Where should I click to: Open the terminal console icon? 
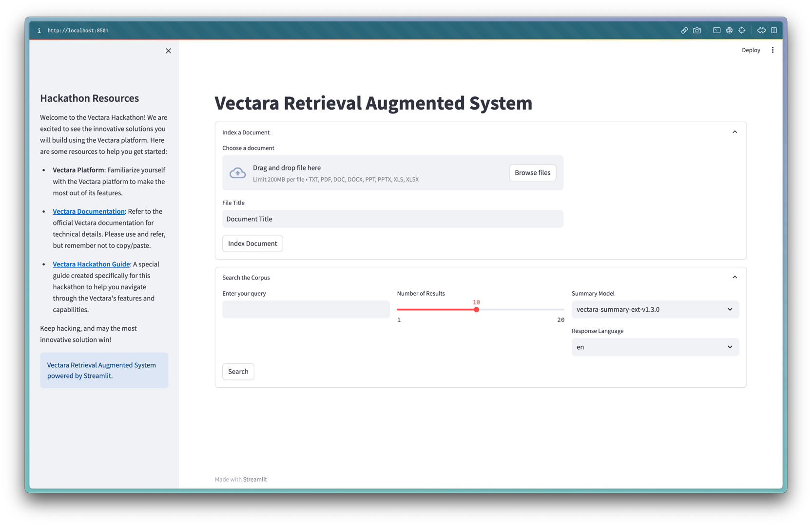716,30
